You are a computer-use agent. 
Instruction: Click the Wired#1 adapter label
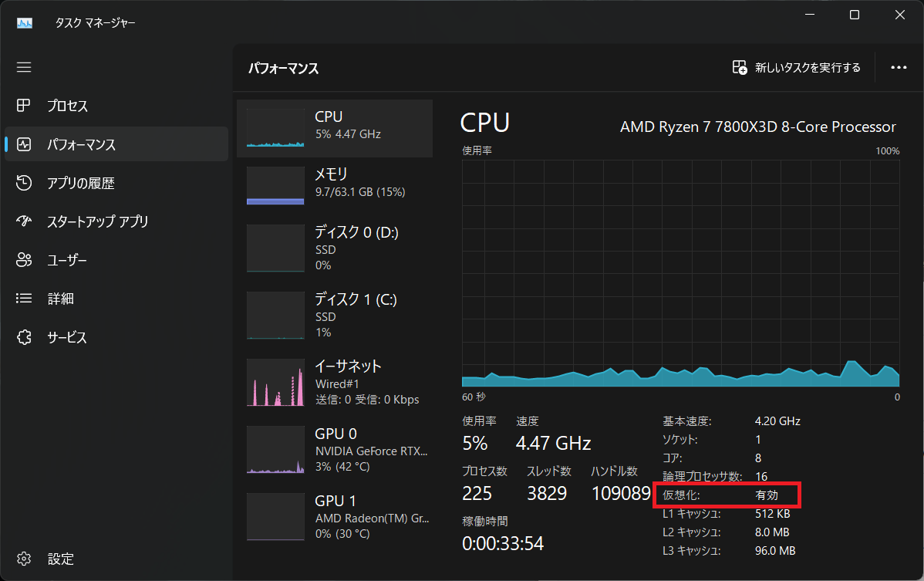click(337, 384)
